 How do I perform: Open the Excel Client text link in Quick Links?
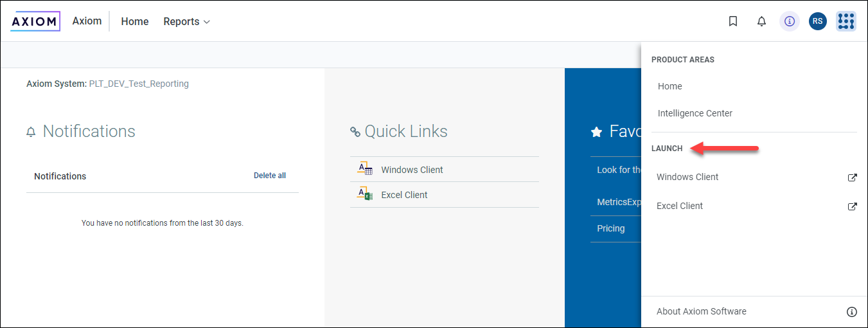404,195
